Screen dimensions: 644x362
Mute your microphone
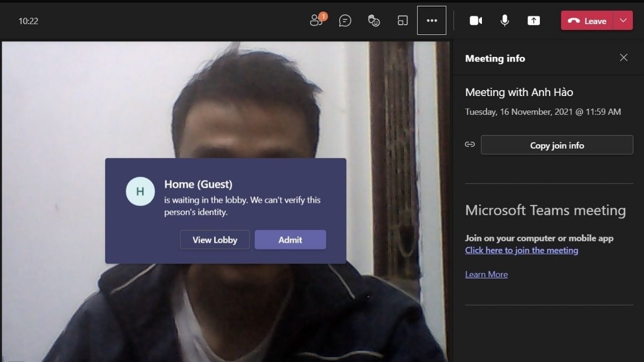(504, 20)
